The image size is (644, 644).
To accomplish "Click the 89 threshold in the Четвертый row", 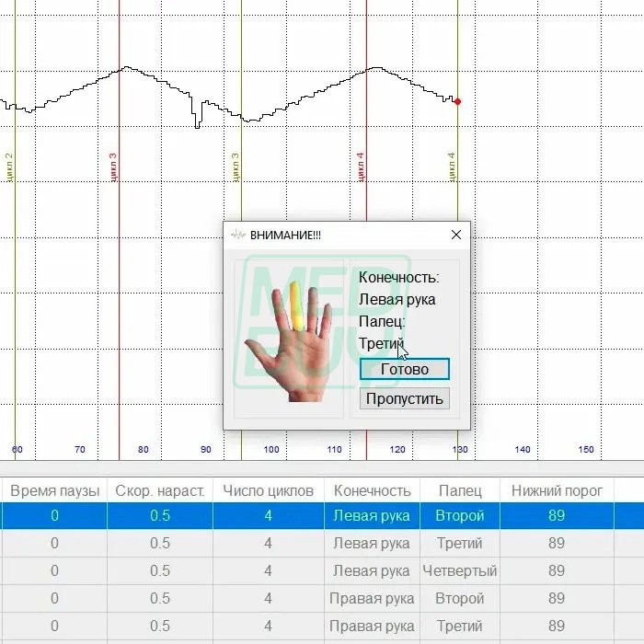I will pyautogui.click(x=557, y=570).
